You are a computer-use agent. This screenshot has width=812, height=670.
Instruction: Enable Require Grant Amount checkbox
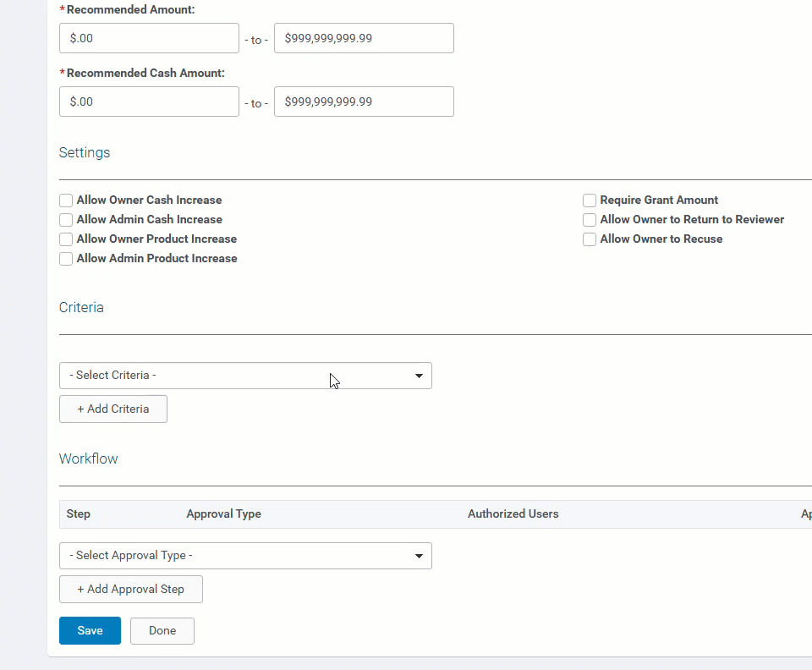click(x=590, y=200)
